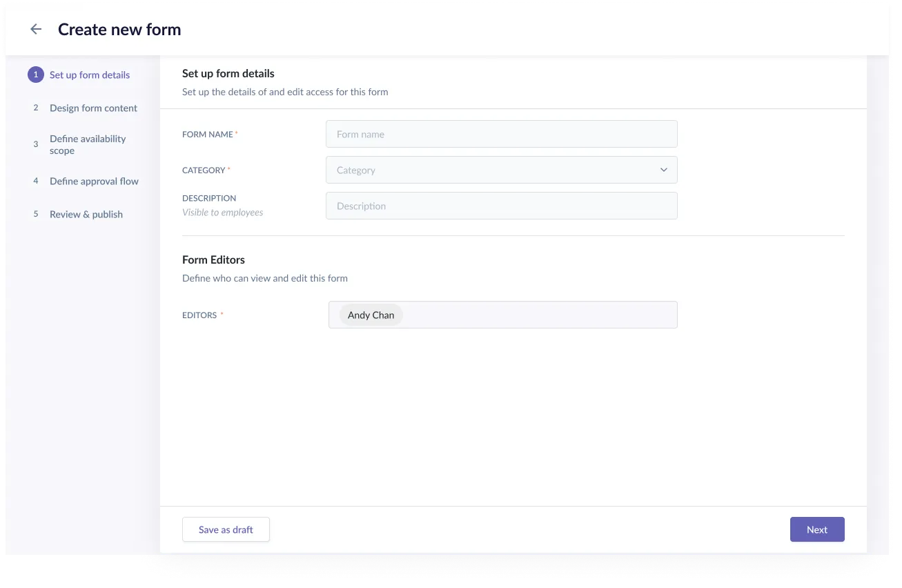Viewport: 902px width, 588px height.
Task: Click the Create new form title
Action: tap(119, 29)
